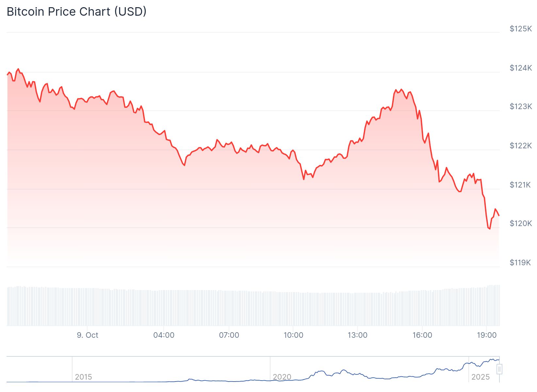The image size is (537, 392).
Task: Click the $119K price axis label
Action: tap(520, 263)
